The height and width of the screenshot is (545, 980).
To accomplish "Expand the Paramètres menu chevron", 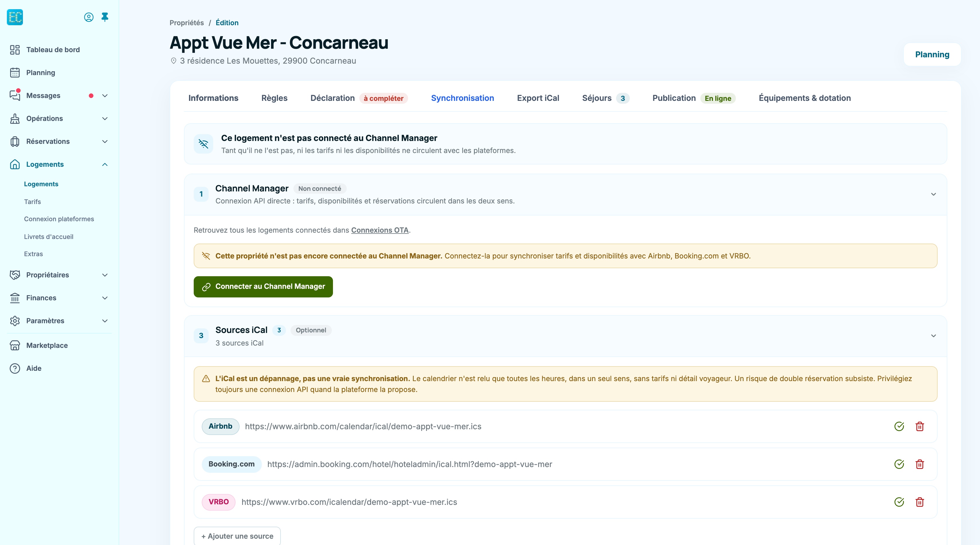I will pos(105,321).
